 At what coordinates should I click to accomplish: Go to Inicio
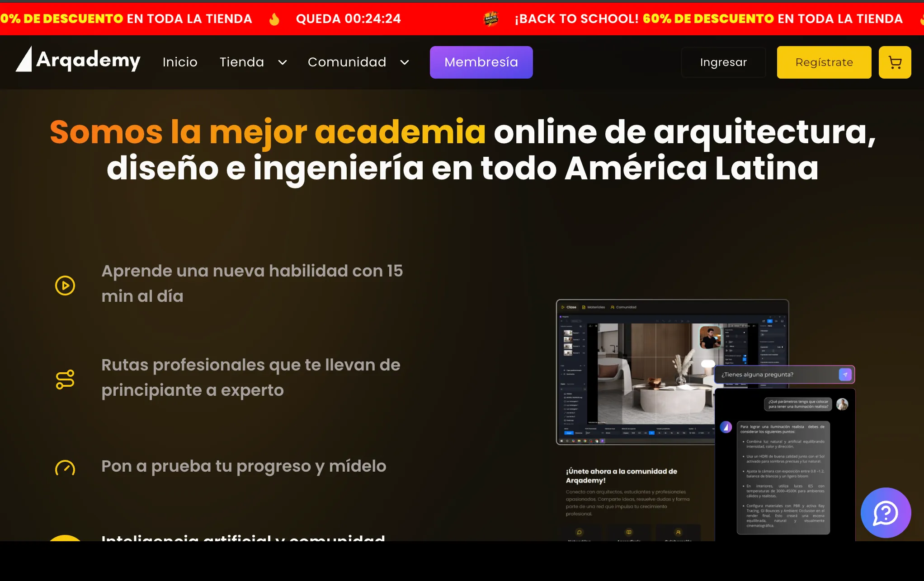coord(180,62)
